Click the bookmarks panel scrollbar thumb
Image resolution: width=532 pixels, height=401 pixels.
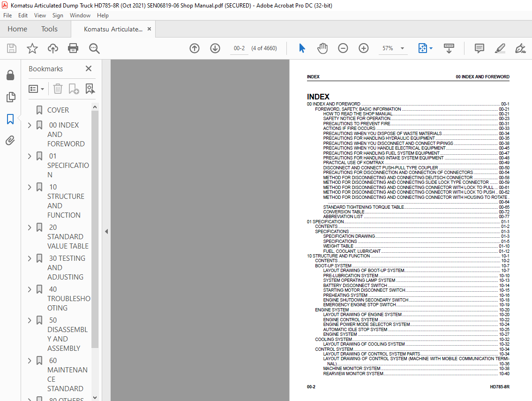pyautogui.click(x=95, y=229)
